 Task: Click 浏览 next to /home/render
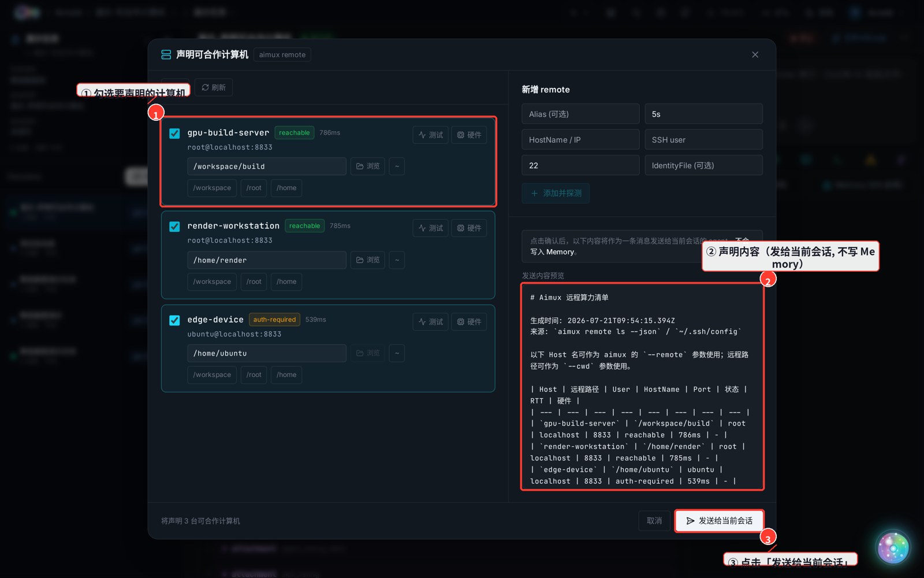(368, 260)
